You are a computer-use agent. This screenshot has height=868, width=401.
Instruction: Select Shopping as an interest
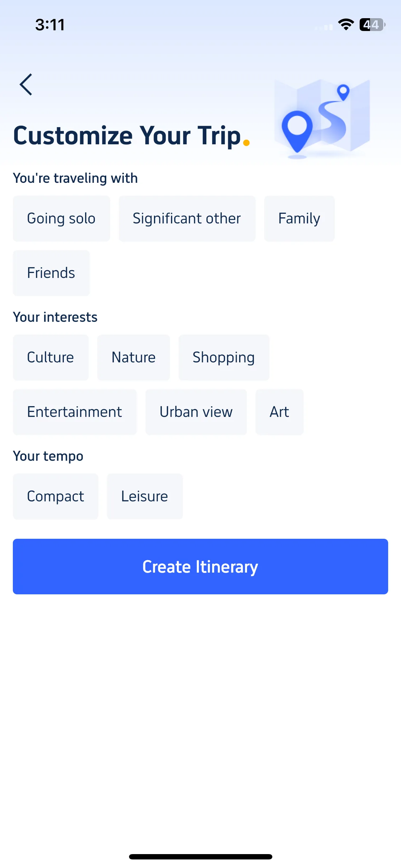223,357
